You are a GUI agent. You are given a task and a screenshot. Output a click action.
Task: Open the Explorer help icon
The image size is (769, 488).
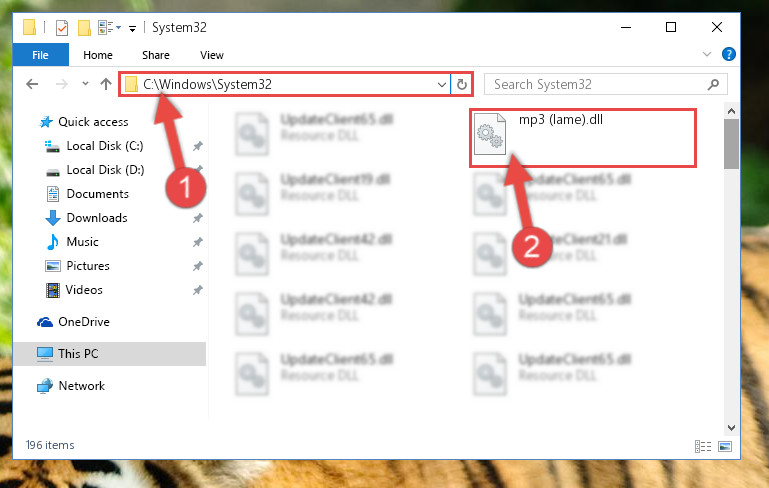click(729, 54)
